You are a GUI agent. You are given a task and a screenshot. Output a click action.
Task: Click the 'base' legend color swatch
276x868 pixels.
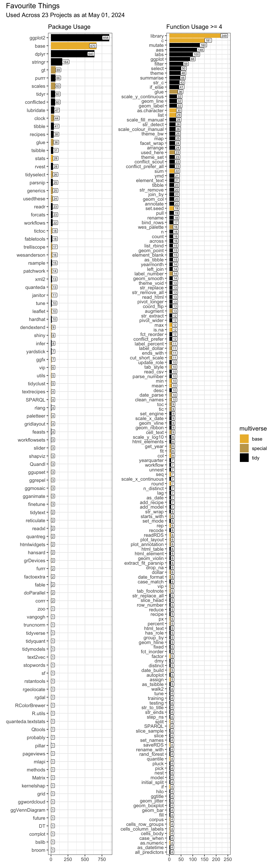(x=244, y=439)
